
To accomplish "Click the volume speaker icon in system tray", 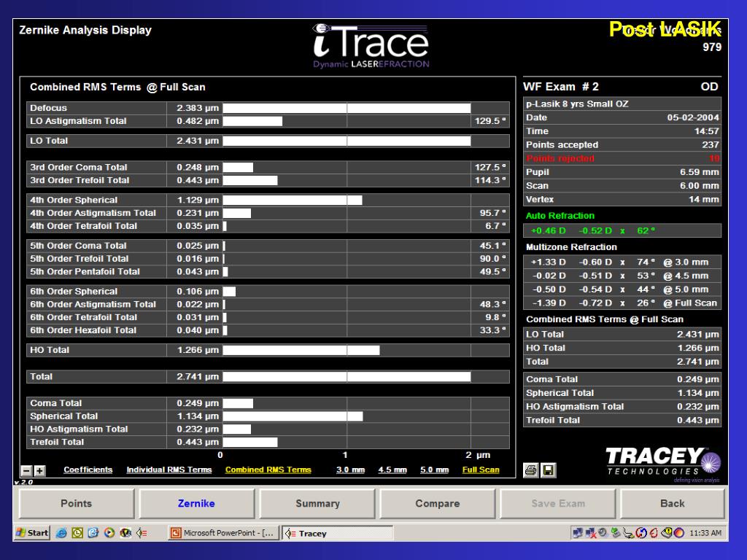I will [603, 533].
